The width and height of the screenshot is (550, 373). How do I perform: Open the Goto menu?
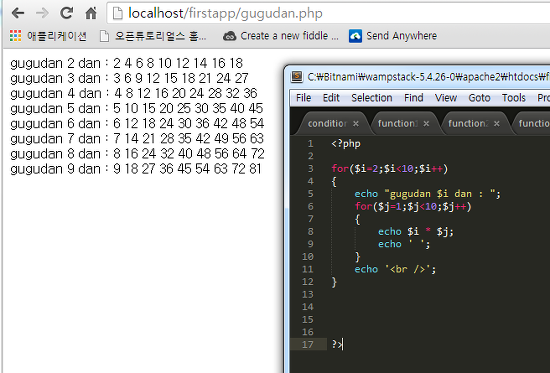(x=479, y=98)
